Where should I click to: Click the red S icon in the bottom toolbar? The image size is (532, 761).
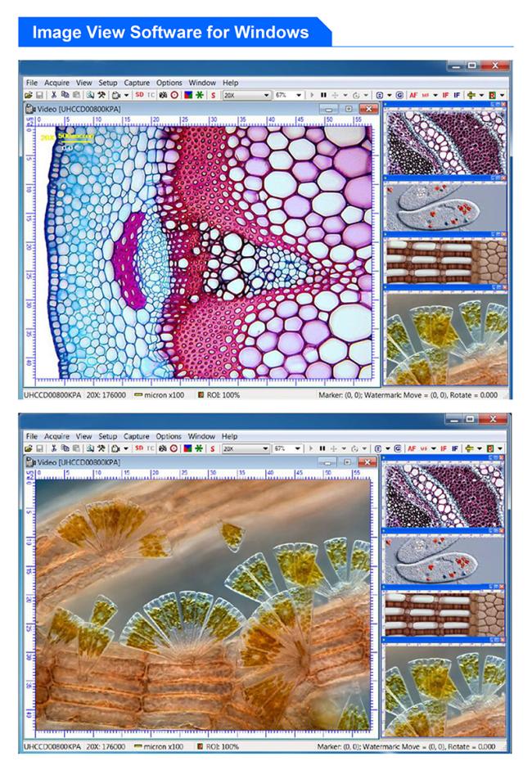[x=213, y=449]
